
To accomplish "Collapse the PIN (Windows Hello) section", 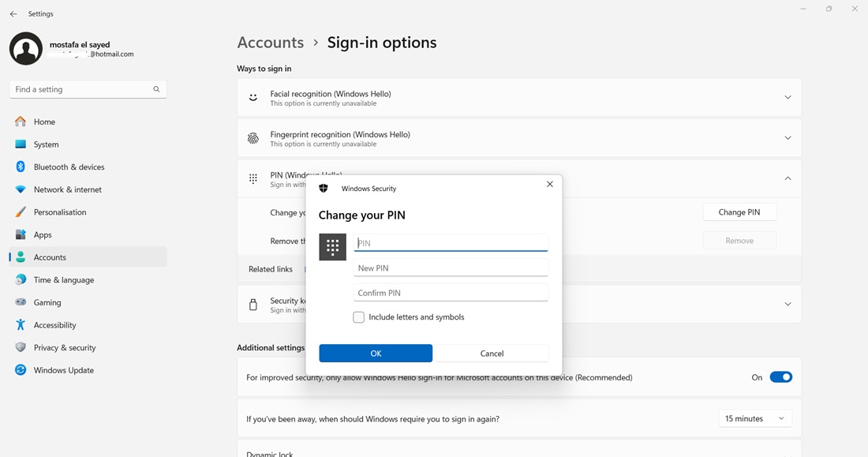I will (788, 179).
